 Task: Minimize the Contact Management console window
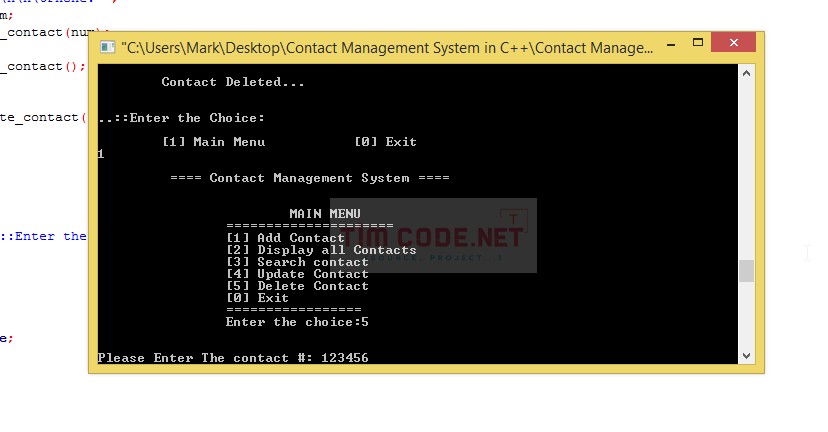671,44
